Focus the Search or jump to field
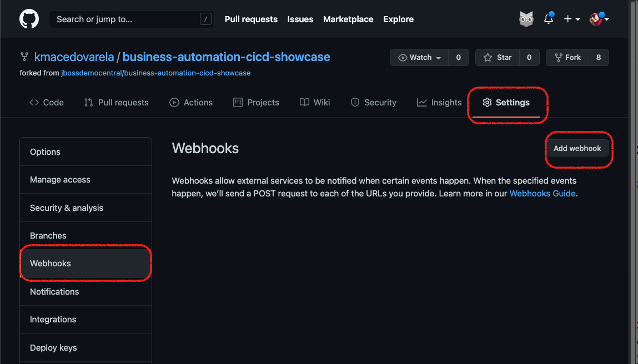 (132, 19)
